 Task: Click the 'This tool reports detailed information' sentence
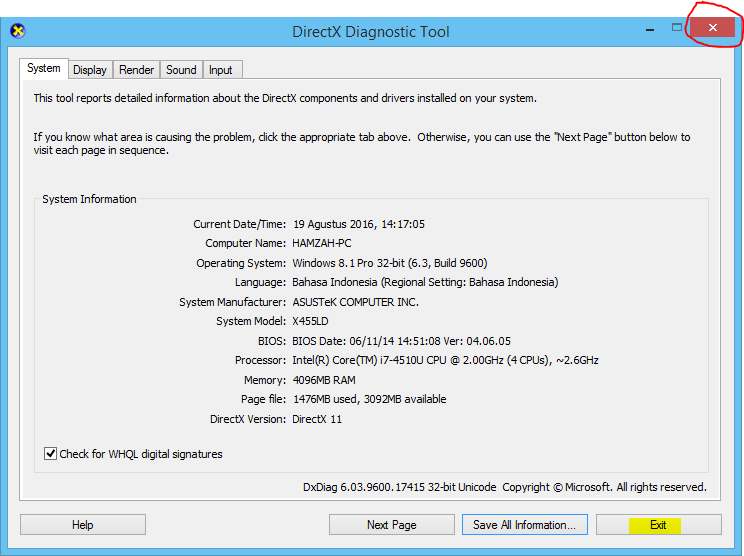[285, 98]
